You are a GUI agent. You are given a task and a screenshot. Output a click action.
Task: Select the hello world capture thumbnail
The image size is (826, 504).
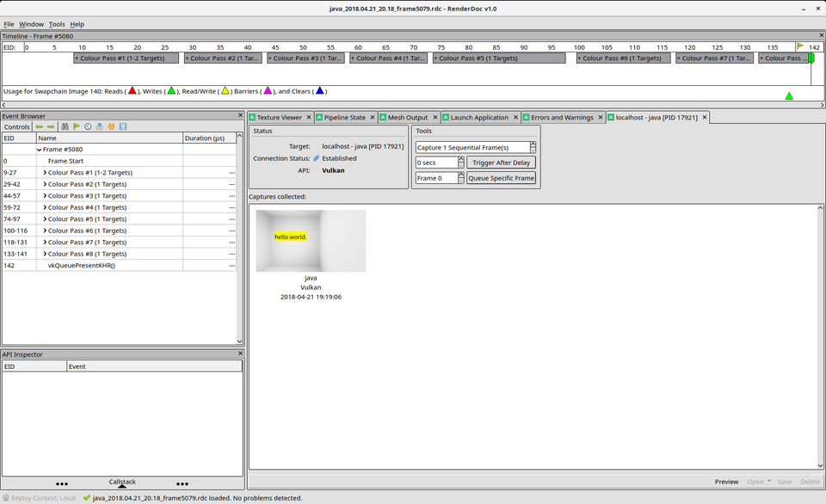(311, 241)
